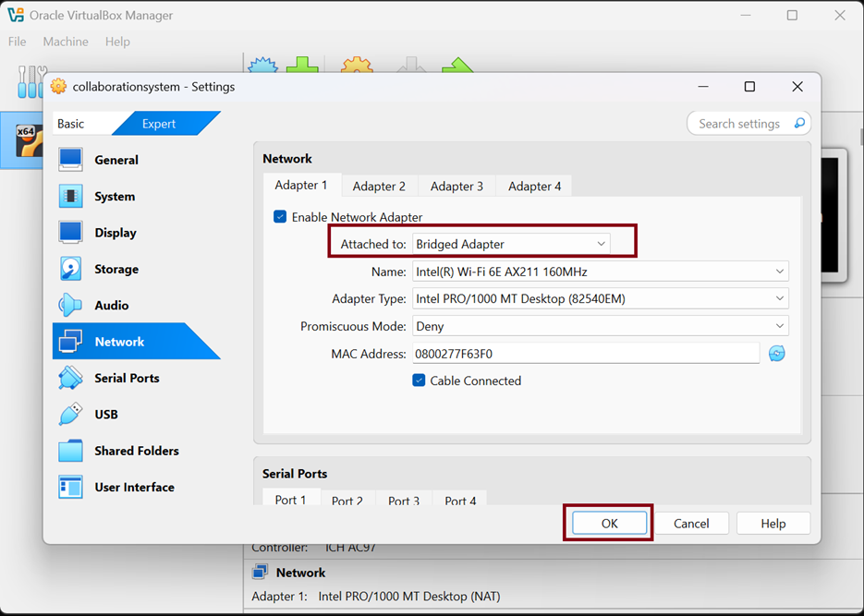This screenshot has height=616, width=864.
Task: Open the Machine menu in VirtualBox Manager
Action: tap(66, 42)
